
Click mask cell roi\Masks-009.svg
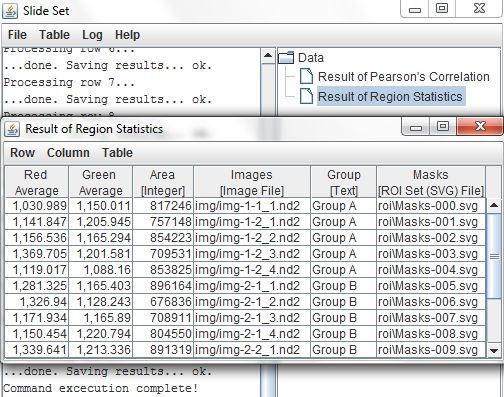click(431, 350)
